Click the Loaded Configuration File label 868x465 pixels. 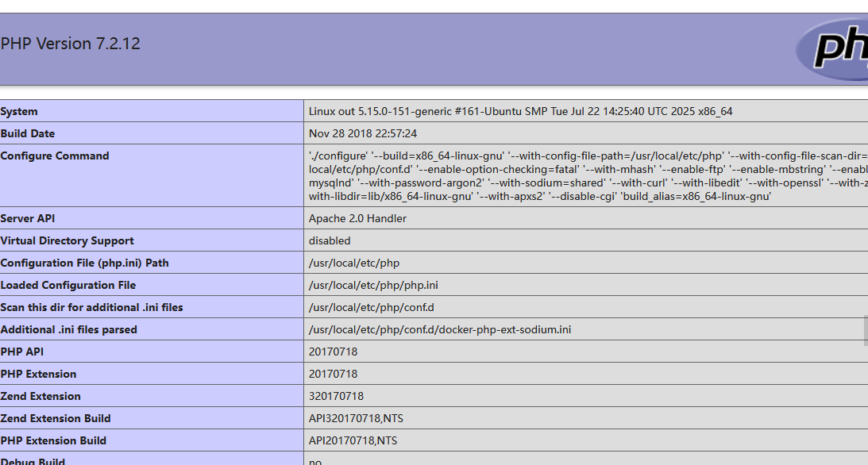tap(68, 285)
